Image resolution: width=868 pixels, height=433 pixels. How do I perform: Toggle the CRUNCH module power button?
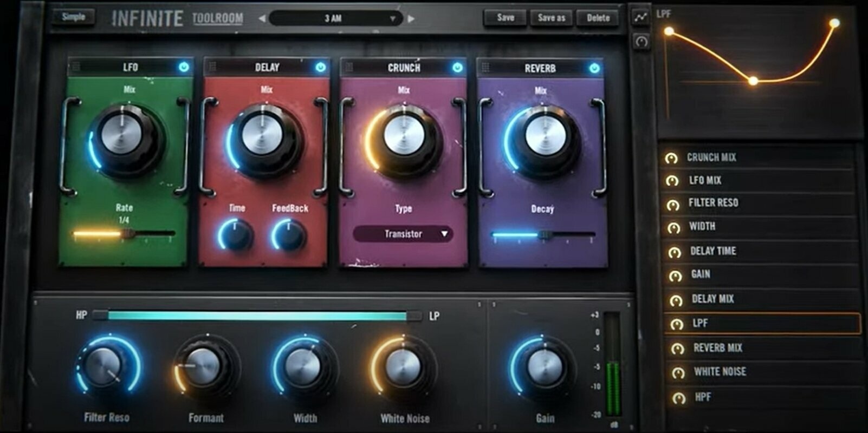(457, 68)
